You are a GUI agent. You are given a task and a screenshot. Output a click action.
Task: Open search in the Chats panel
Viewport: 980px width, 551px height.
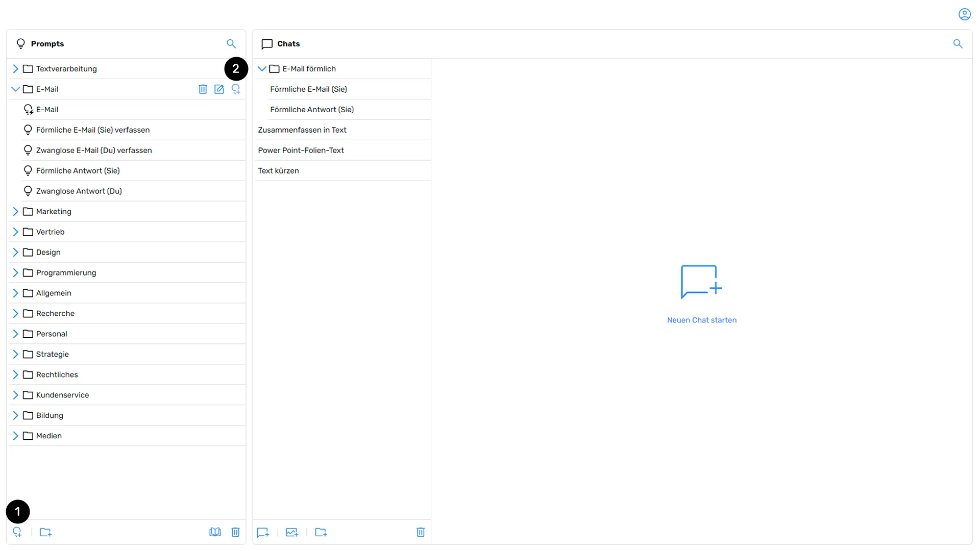tap(958, 44)
